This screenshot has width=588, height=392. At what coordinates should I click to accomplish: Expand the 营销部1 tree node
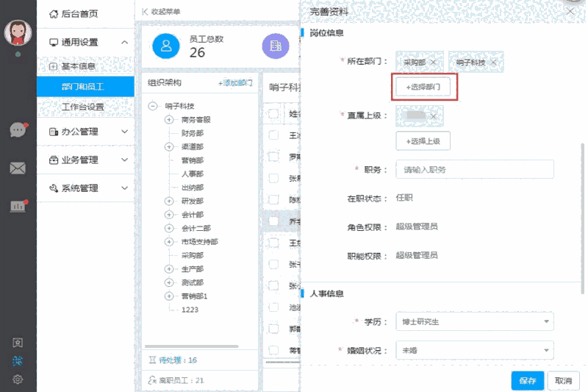(x=169, y=296)
